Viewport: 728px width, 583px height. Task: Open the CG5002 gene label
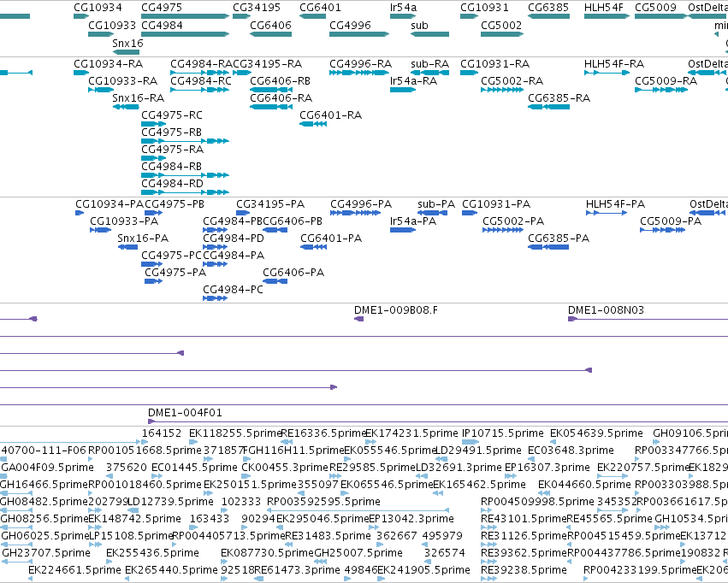[x=501, y=26]
